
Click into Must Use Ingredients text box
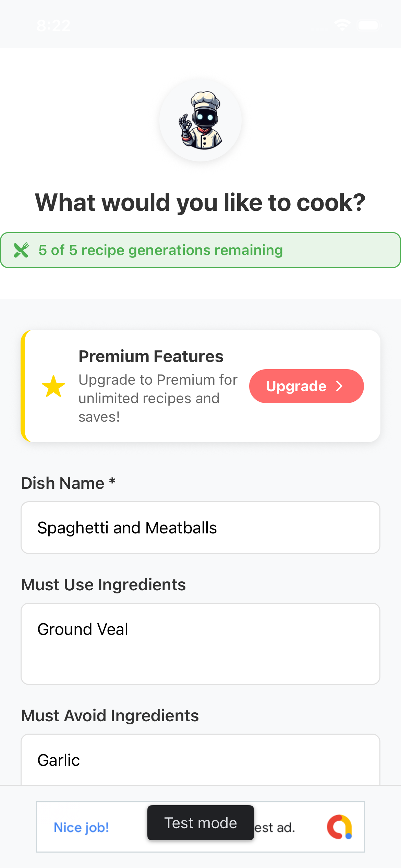(x=200, y=643)
